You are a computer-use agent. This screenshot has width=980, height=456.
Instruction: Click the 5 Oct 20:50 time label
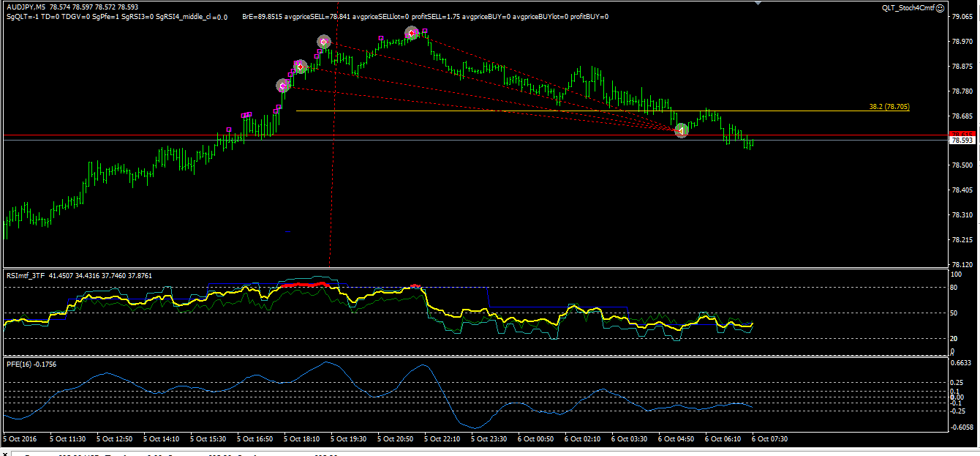click(x=395, y=439)
